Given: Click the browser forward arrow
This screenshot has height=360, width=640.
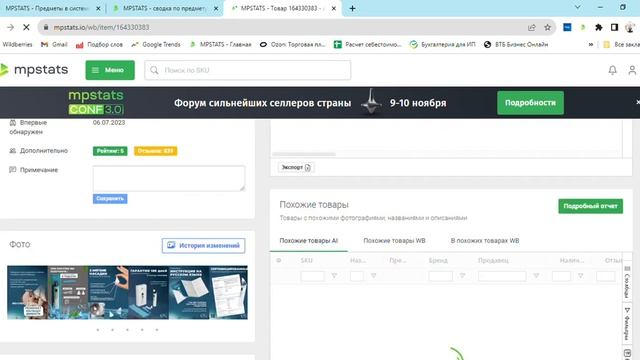Looking at the screenshot, I should [x=10, y=27].
